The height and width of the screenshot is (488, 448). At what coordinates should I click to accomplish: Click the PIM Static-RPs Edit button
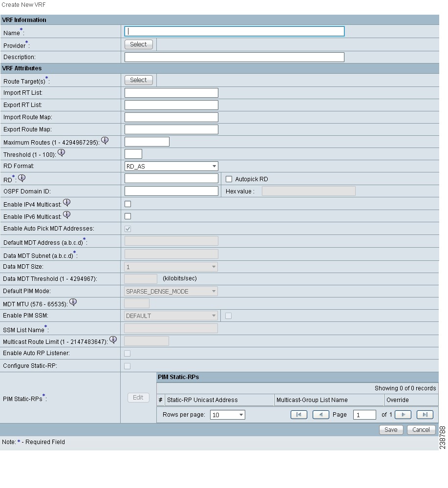138,398
